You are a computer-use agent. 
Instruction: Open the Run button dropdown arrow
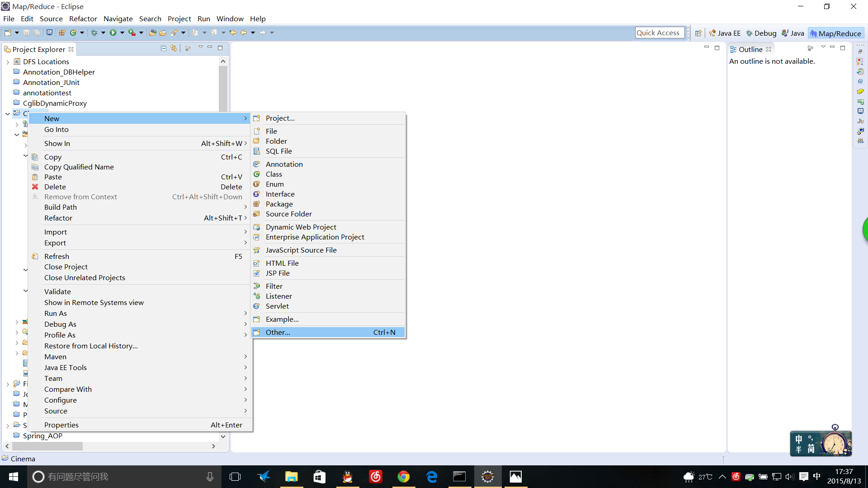click(122, 33)
